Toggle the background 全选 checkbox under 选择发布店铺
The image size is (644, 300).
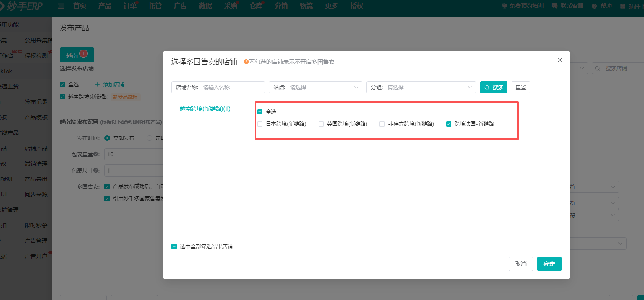(x=62, y=84)
